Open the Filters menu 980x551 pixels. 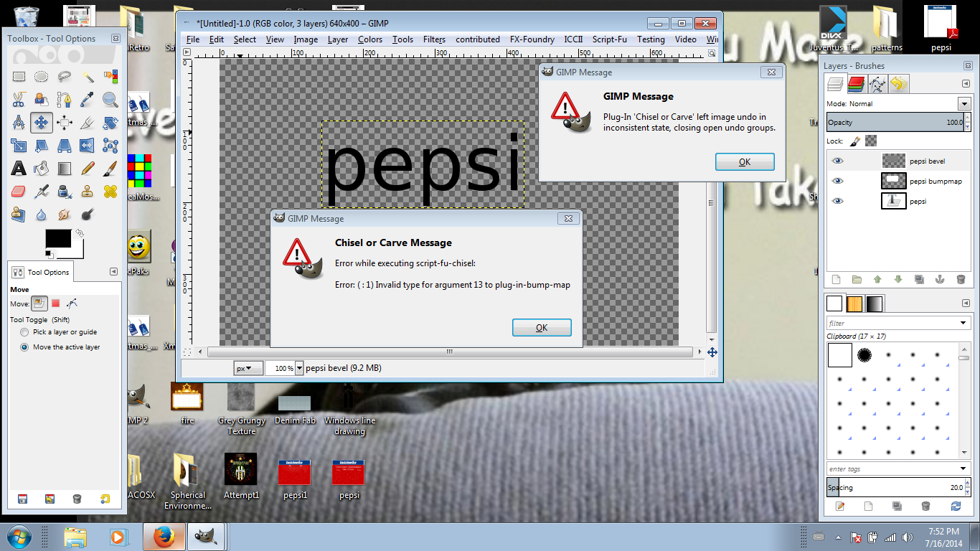(434, 39)
